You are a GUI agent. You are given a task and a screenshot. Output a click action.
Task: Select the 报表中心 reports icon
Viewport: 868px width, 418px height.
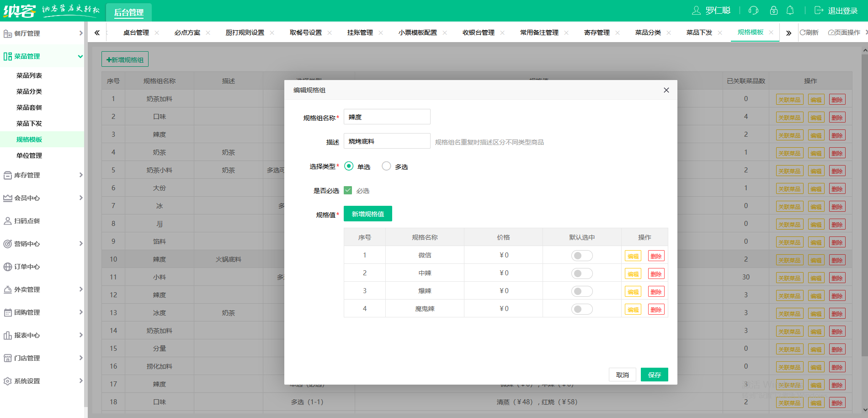[8, 335]
